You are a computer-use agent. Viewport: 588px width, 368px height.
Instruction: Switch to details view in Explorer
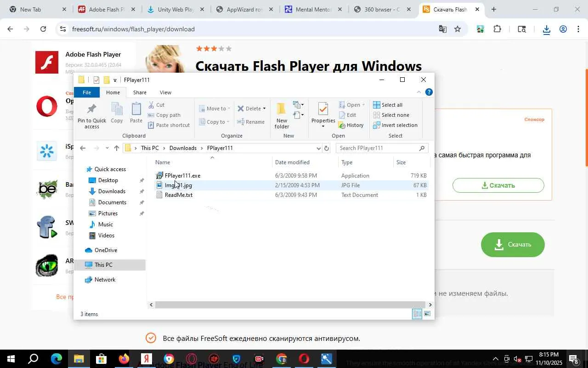[417, 314]
